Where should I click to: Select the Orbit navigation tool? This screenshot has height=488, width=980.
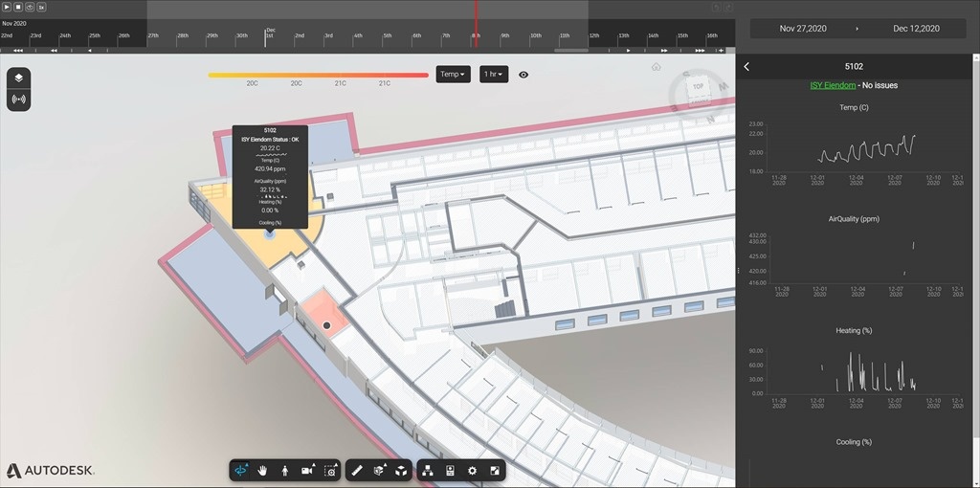240,471
